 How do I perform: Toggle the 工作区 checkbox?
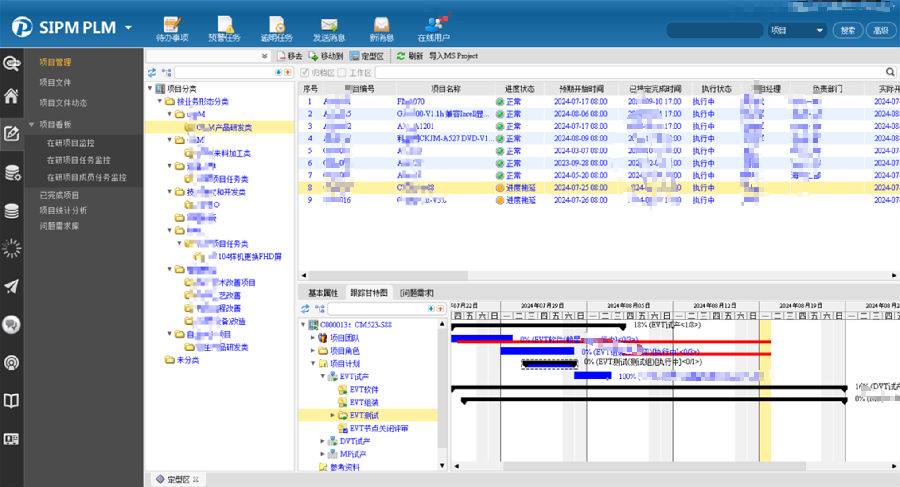coord(342,73)
